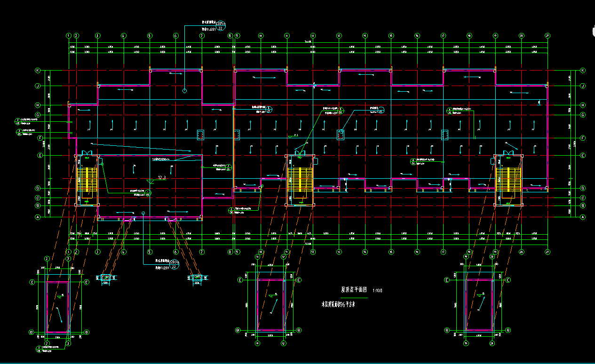
Task: Click the bottom-left enlarged stair roof detail plan
Action: 58,307
